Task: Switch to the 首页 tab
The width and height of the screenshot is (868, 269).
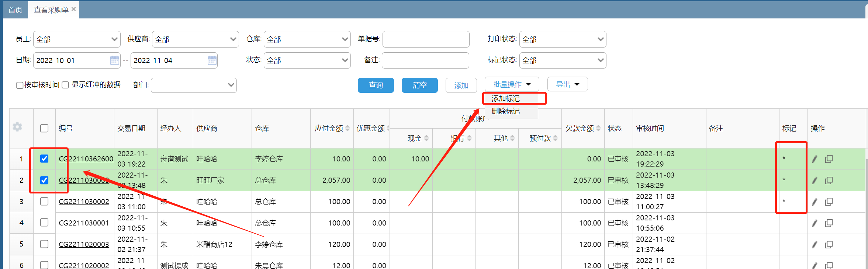Action: tap(15, 10)
